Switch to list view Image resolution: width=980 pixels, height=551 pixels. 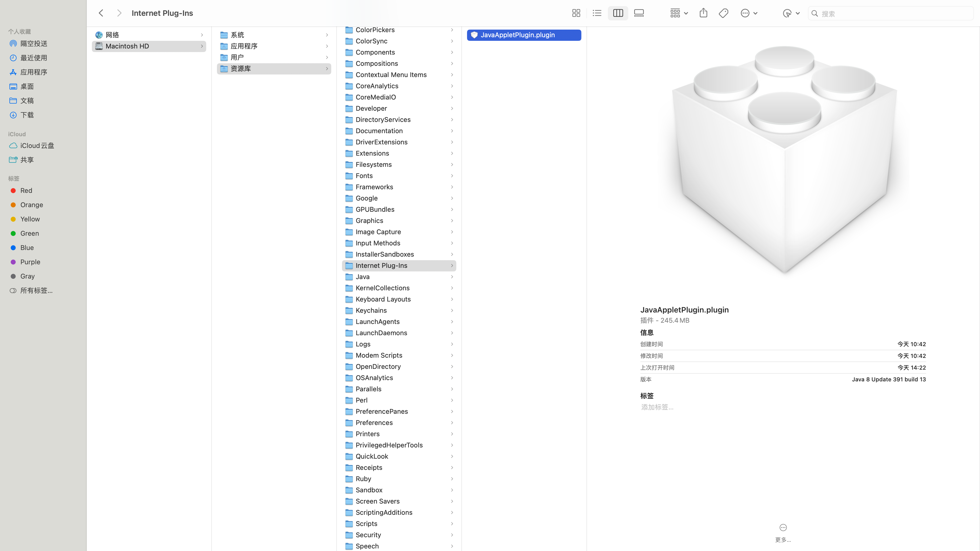coord(597,13)
